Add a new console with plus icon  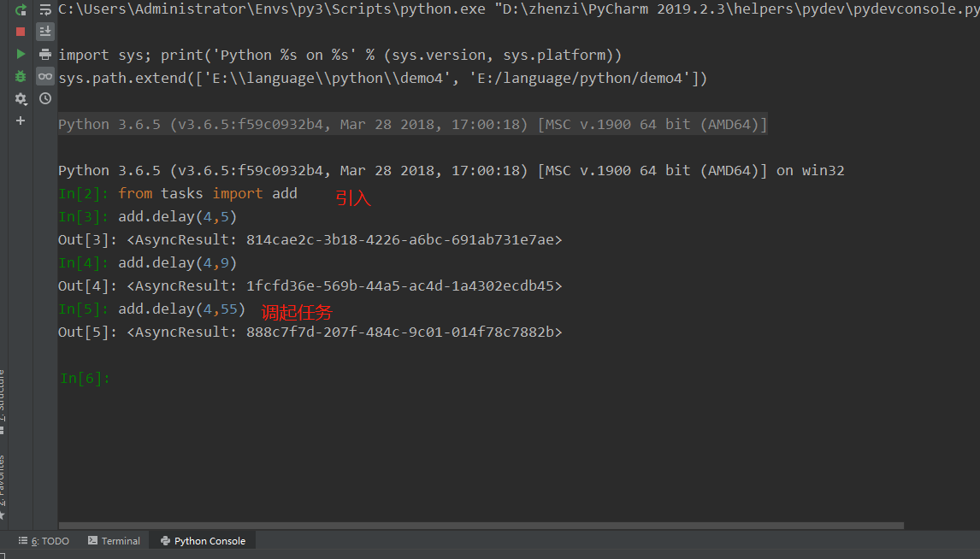point(21,121)
